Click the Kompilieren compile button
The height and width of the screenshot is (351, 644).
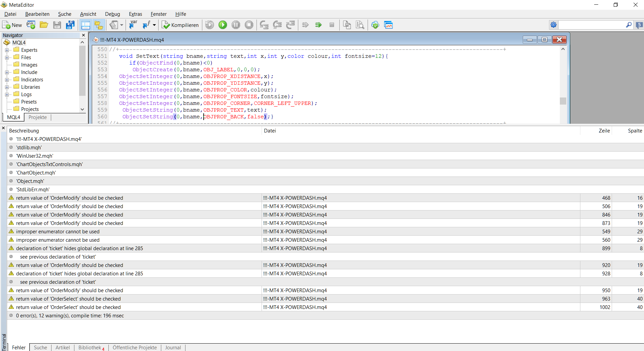[x=180, y=25]
